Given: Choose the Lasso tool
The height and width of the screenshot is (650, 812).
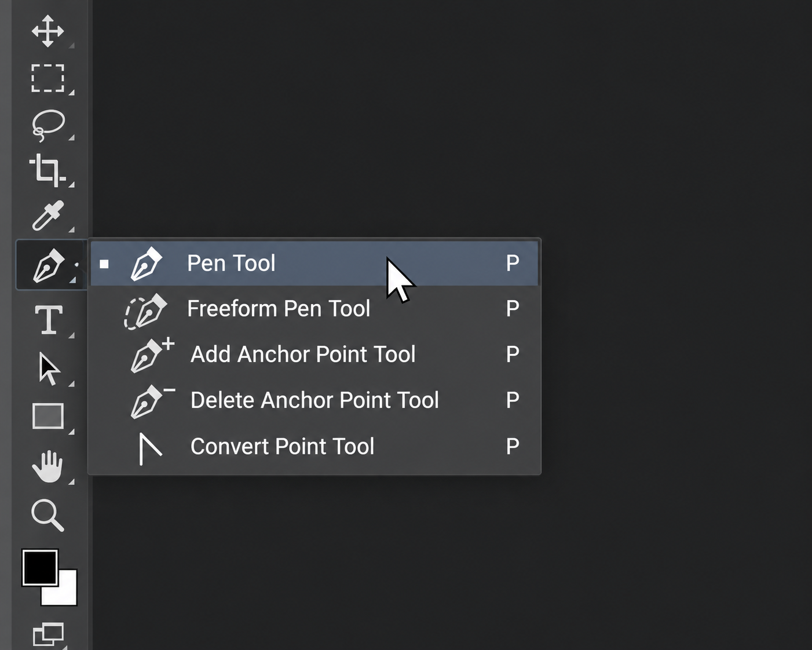Looking at the screenshot, I should coord(48,125).
